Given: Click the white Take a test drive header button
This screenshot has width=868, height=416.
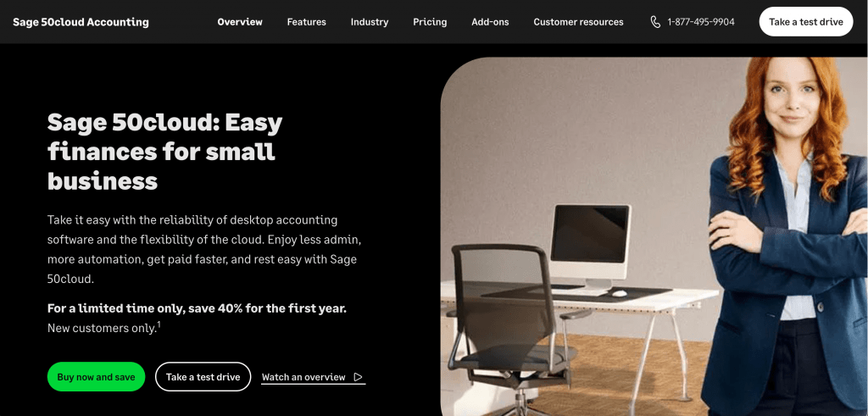Looking at the screenshot, I should 806,22.
